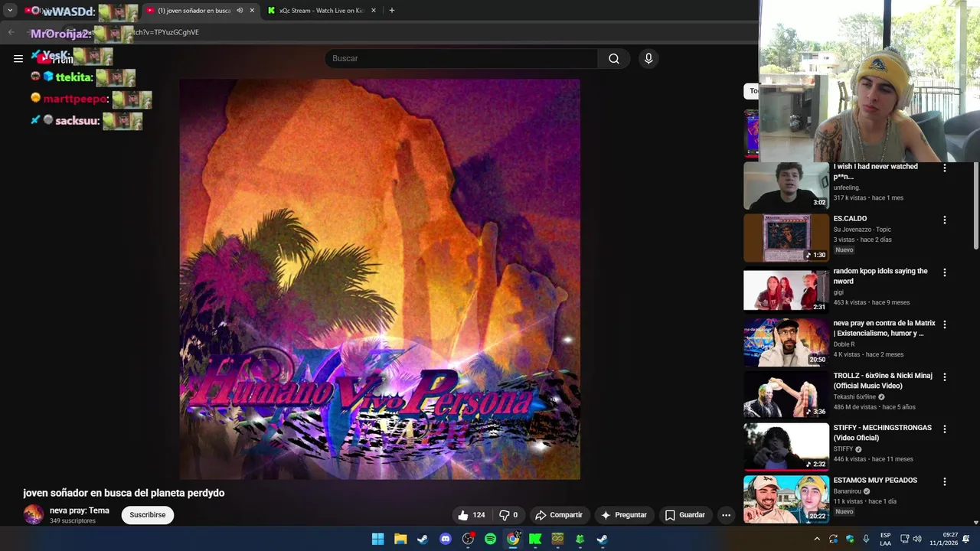Open Discord from the taskbar
Image resolution: width=980 pixels, height=551 pixels.
coord(446,539)
